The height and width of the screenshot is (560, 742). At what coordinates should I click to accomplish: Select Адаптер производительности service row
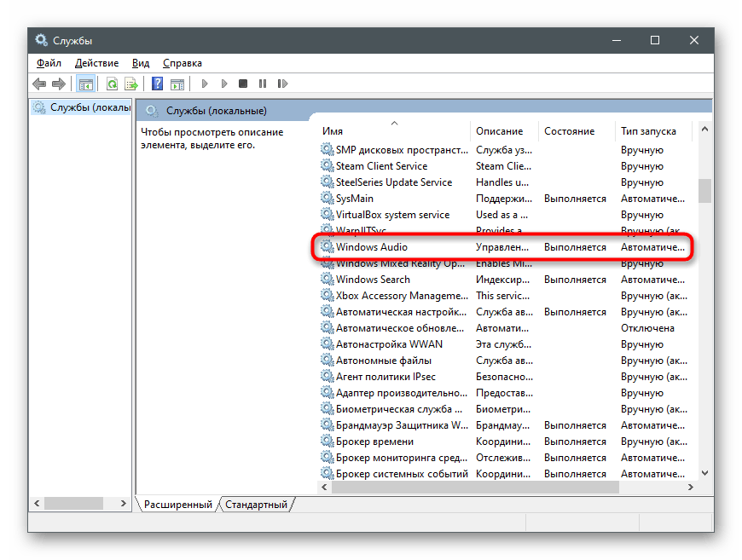point(504,393)
